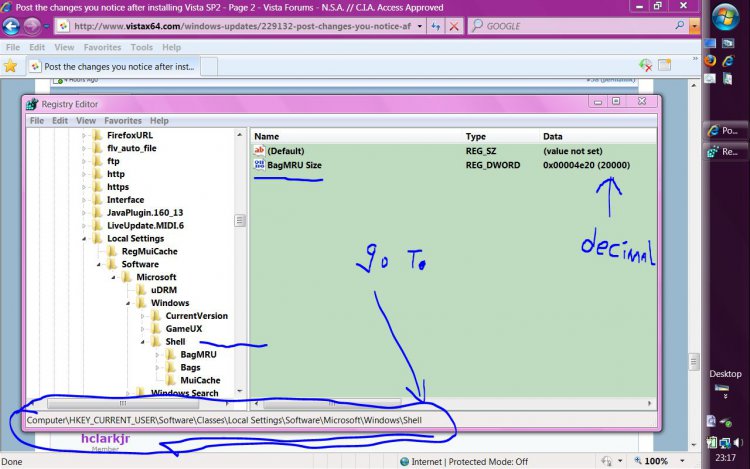The height and width of the screenshot is (469, 750).
Task: Click the refresh icon beside the address bar
Action: (436, 26)
